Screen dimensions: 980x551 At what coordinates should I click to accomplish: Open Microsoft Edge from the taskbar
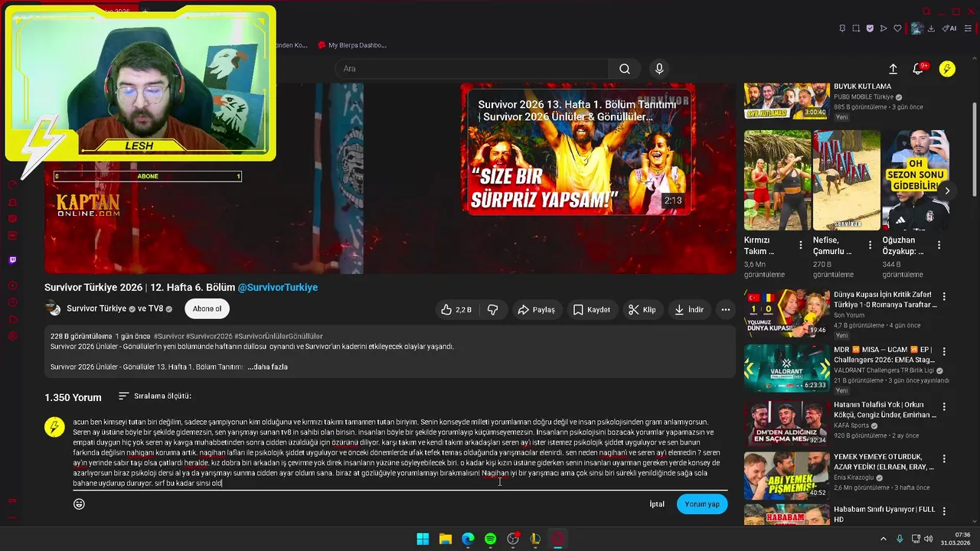(x=468, y=539)
